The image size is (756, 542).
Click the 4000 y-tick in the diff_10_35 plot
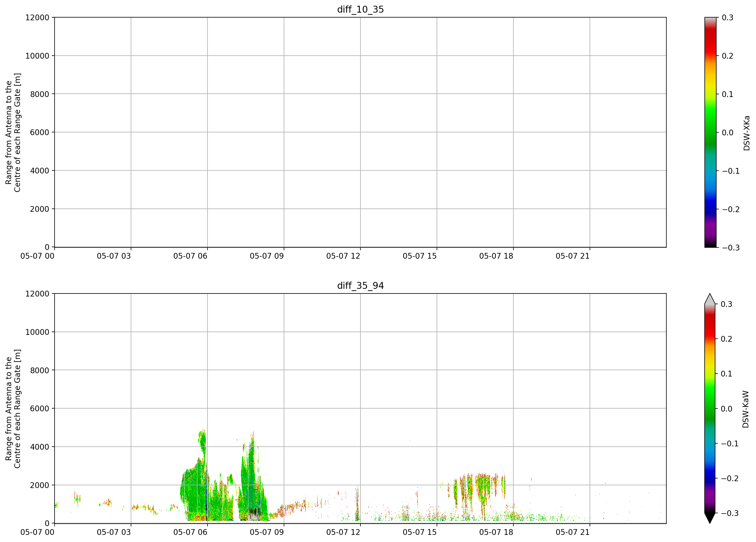click(40, 171)
